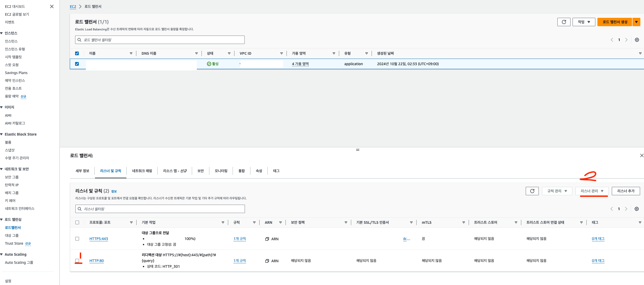Select the HTTPS:443 listener checkbox

(x=77, y=239)
